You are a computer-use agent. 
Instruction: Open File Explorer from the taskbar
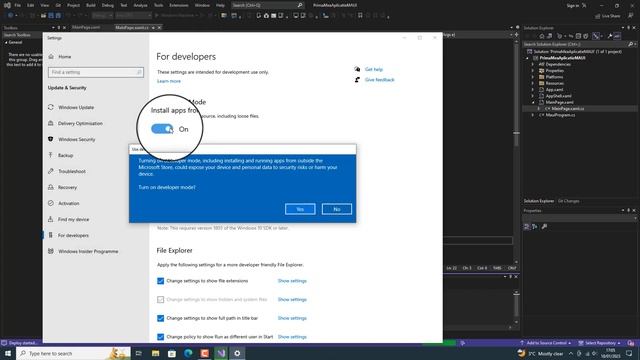click(x=156, y=353)
